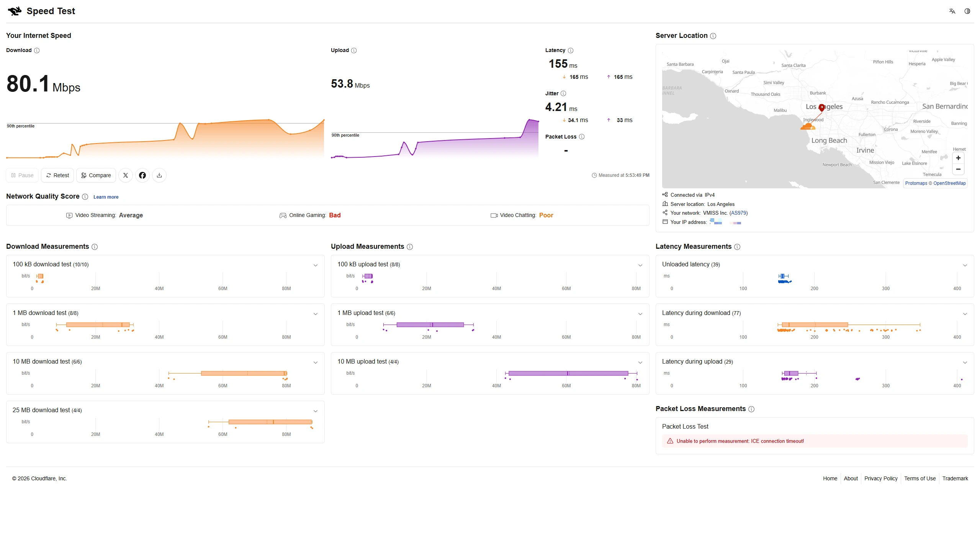Click the Network Quality Score info icon
The image size is (980, 545).
[85, 197]
